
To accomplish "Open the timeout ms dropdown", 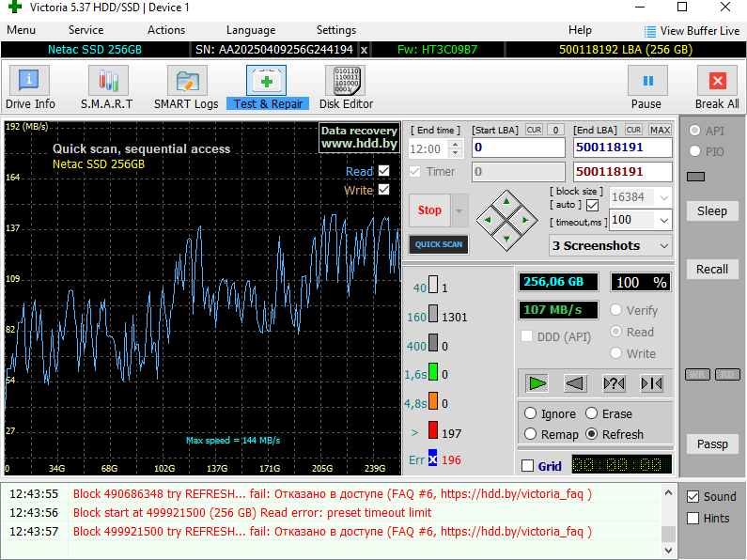I will click(x=664, y=220).
